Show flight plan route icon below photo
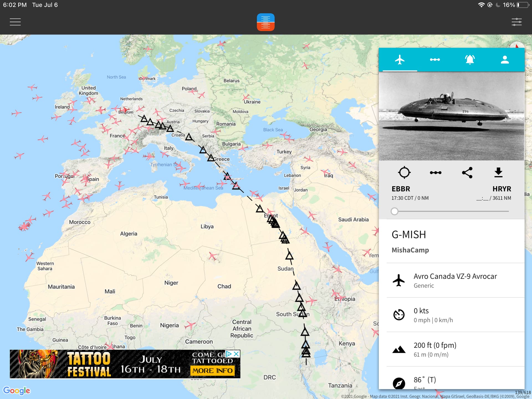This screenshot has height=399, width=532. coord(436,173)
